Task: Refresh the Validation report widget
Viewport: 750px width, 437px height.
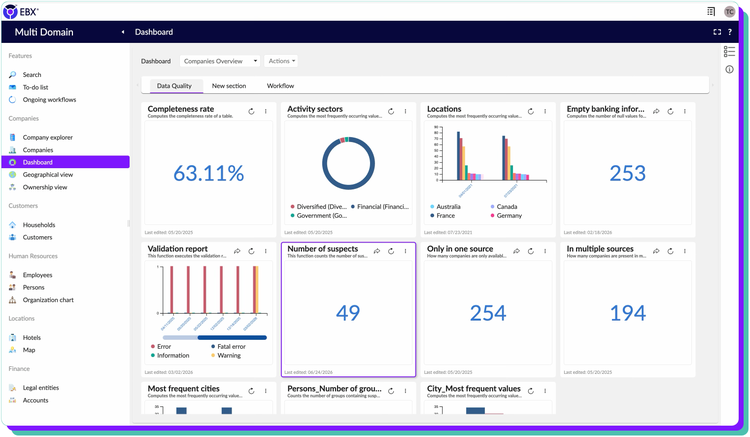Action: pyautogui.click(x=252, y=251)
